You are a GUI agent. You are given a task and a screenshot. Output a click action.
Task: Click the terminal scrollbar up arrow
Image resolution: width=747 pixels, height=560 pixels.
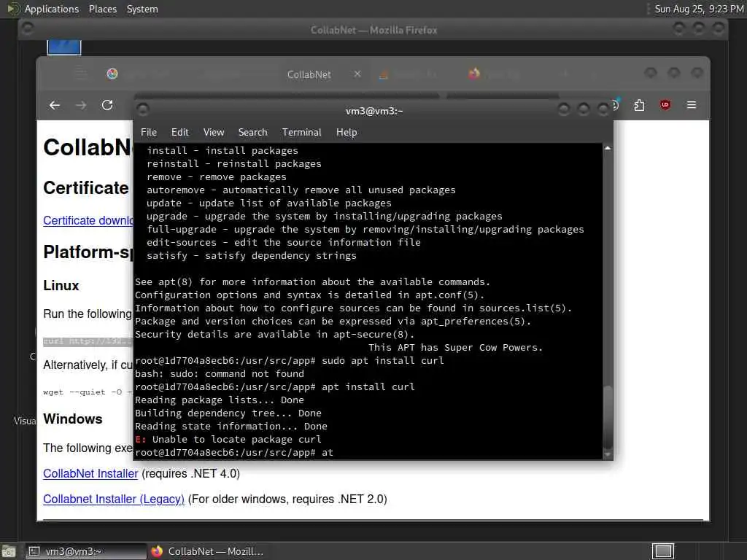click(608, 148)
